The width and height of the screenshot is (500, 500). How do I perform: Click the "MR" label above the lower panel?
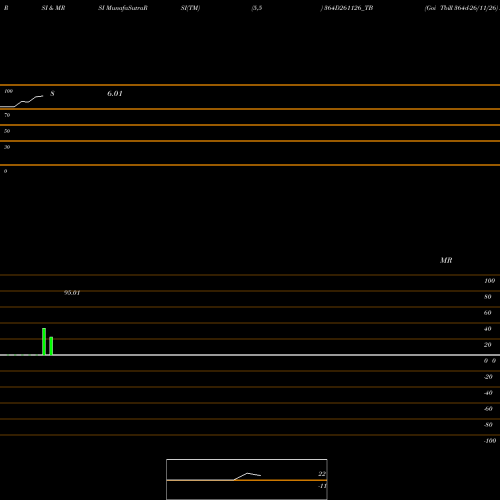click(x=446, y=260)
